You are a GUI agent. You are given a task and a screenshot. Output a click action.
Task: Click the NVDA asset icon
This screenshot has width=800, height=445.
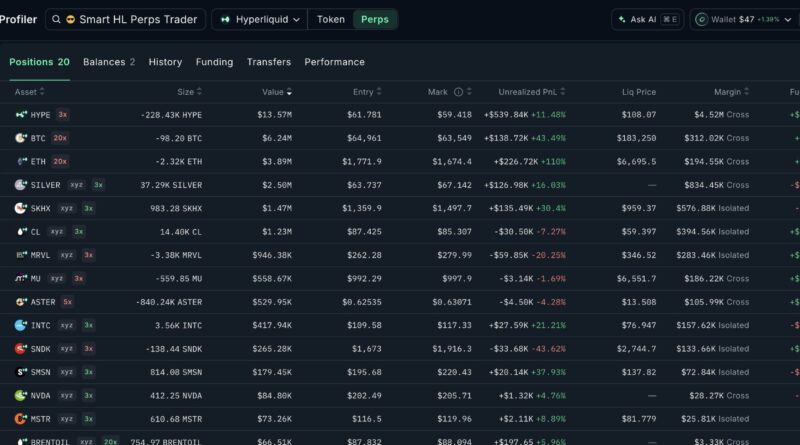point(21,395)
